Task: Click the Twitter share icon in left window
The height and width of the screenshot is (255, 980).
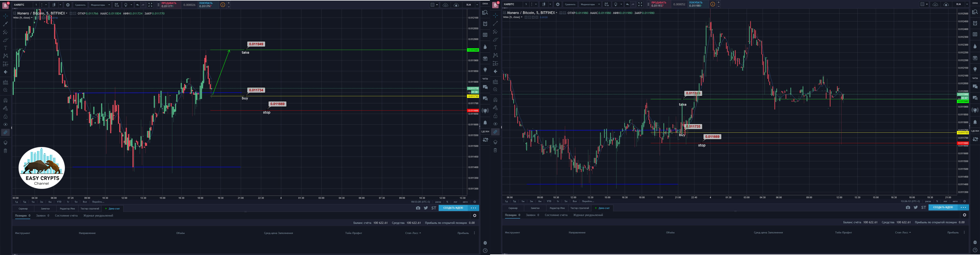Action: coord(426,208)
